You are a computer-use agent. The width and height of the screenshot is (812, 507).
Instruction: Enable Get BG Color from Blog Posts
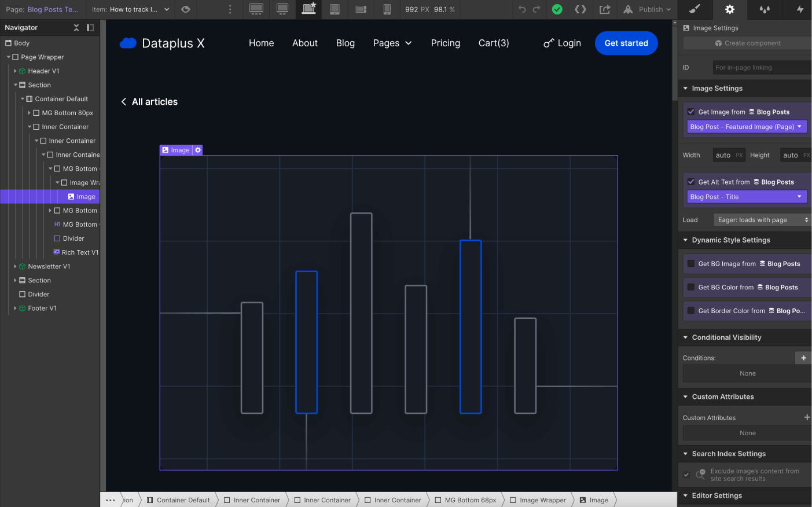[691, 288]
